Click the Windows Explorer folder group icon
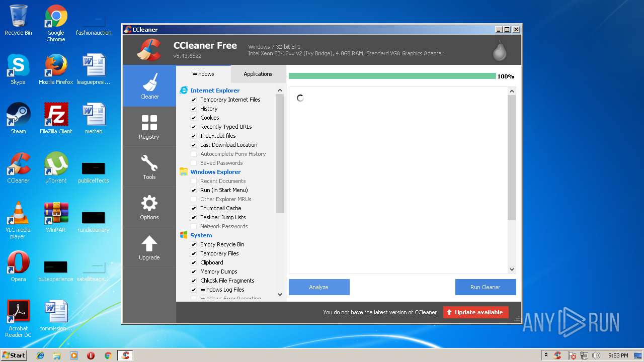The width and height of the screenshot is (644, 362). (x=184, y=172)
